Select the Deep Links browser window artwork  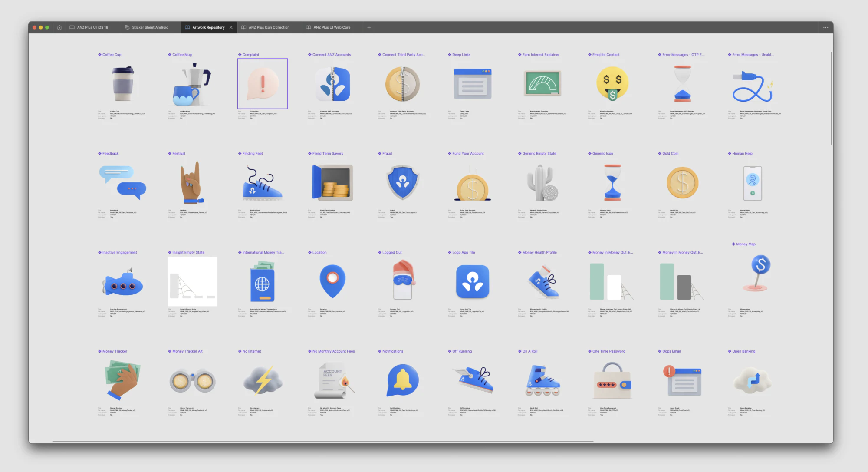(x=473, y=84)
